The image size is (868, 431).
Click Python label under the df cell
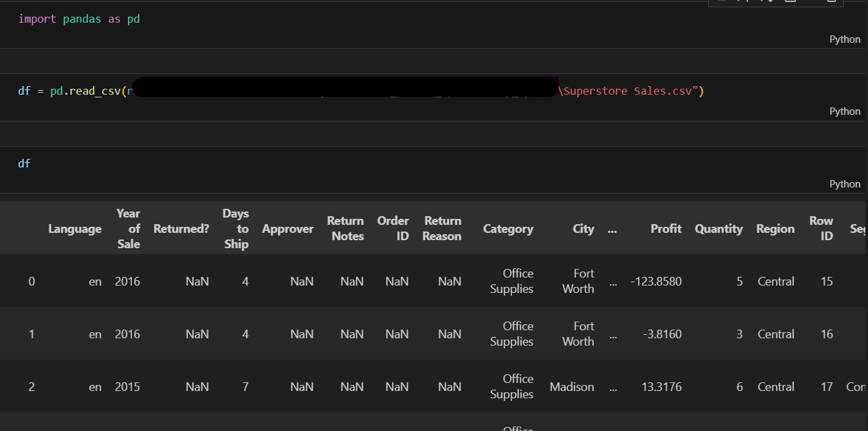pyautogui.click(x=845, y=184)
